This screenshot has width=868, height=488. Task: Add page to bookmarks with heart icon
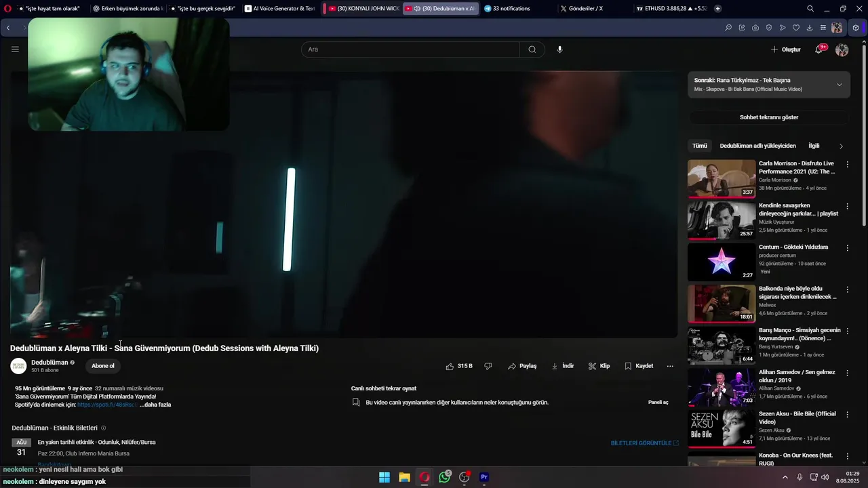coord(796,28)
